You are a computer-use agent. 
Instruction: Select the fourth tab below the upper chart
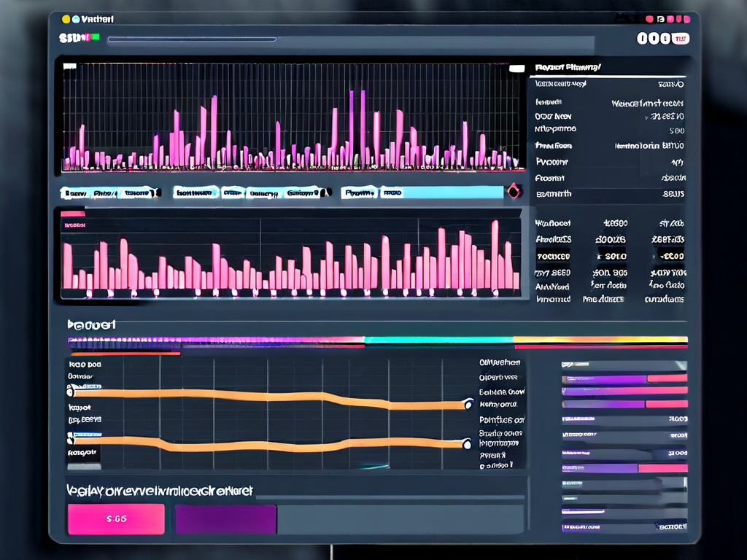point(196,192)
